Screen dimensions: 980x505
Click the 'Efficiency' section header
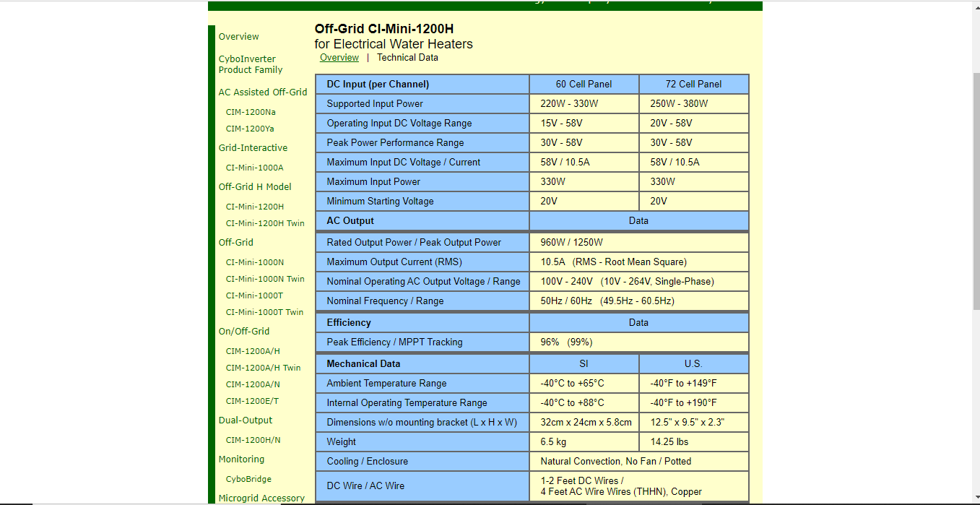click(x=422, y=323)
